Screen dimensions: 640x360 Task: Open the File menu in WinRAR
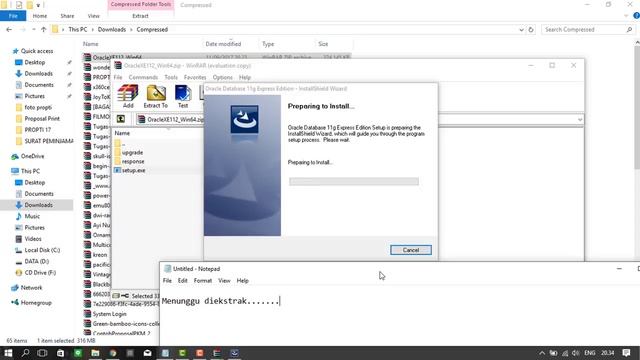118,77
